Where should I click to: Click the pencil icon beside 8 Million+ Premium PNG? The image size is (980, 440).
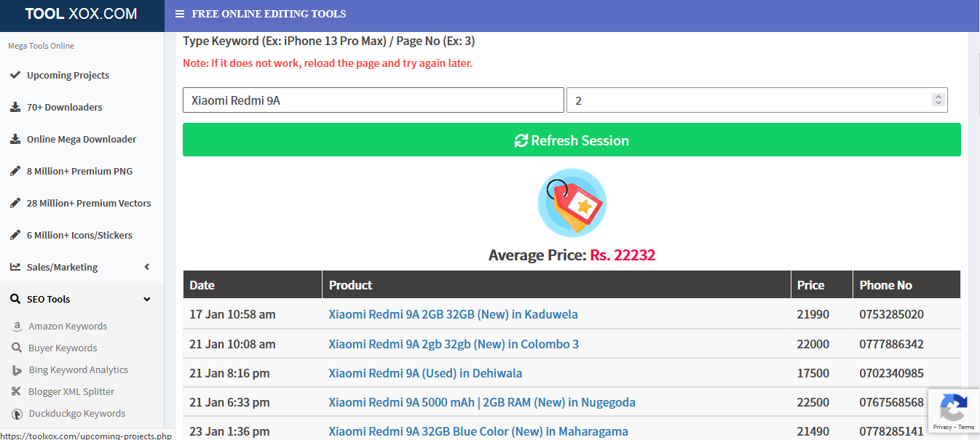[15, 171]
